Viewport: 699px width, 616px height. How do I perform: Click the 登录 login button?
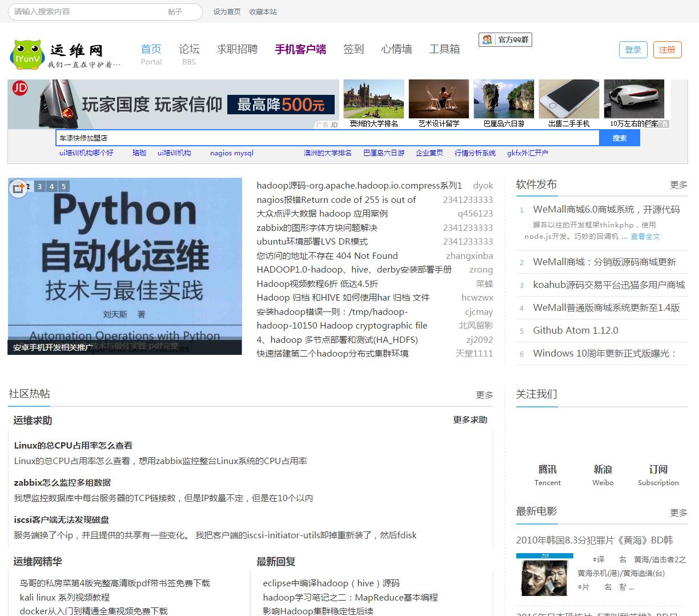tap(633, 50)
